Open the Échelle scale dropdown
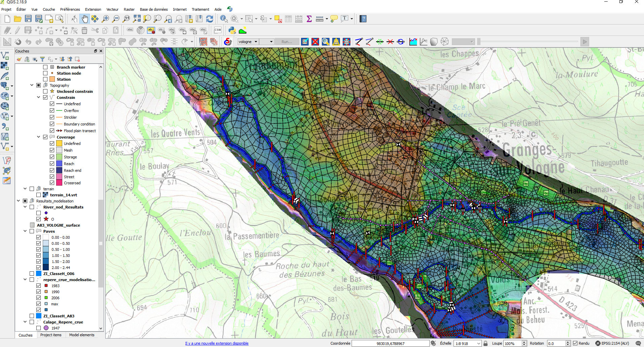Image resolution: width=644 pixels, height=347 pixels. tap(467, 343)
